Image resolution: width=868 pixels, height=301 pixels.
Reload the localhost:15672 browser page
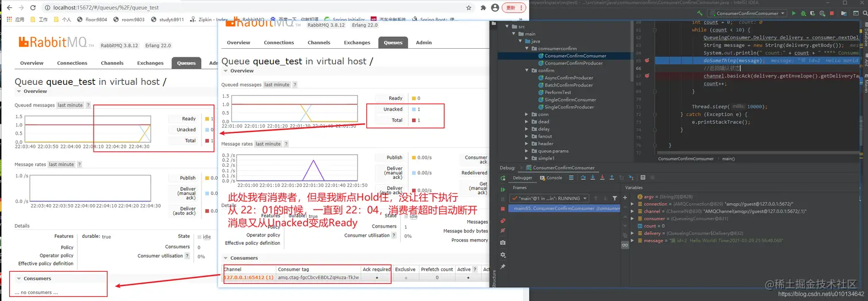[x=34, y=8]
